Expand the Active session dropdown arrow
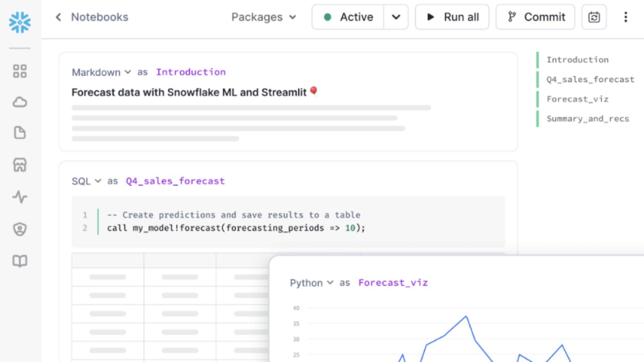 coord(396,17)
